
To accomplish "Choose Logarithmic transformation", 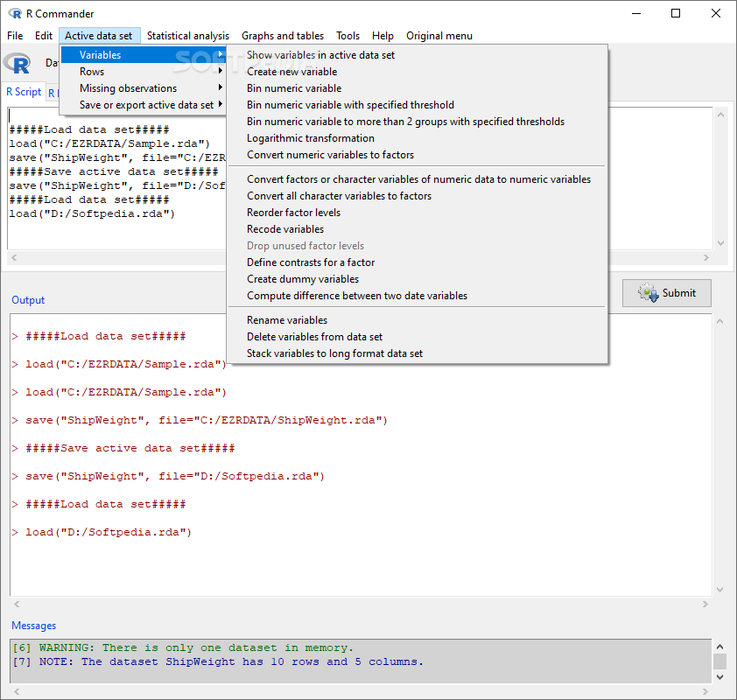I will coord(418,138).
